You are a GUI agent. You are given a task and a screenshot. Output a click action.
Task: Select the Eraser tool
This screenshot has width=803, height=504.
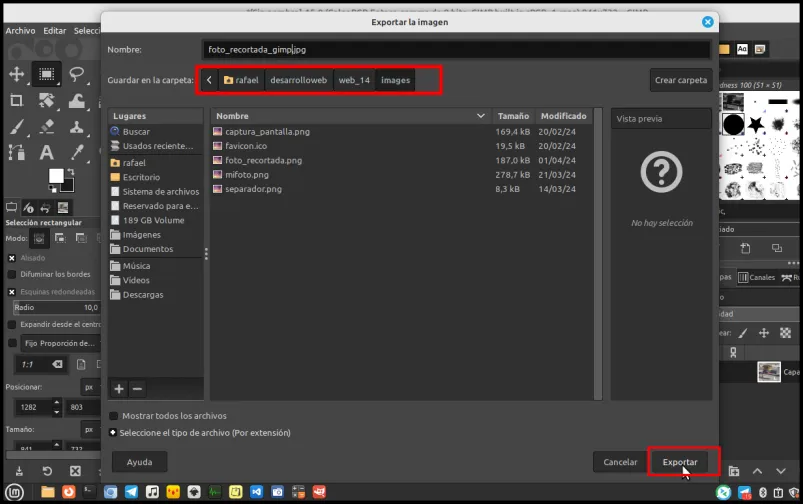click(x=47, y=127)
